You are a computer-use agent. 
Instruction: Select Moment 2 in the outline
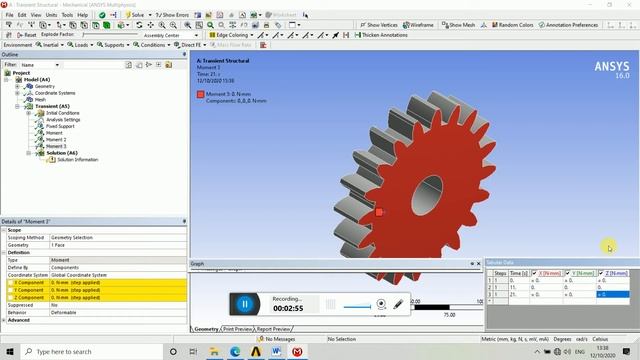(56, 140)
